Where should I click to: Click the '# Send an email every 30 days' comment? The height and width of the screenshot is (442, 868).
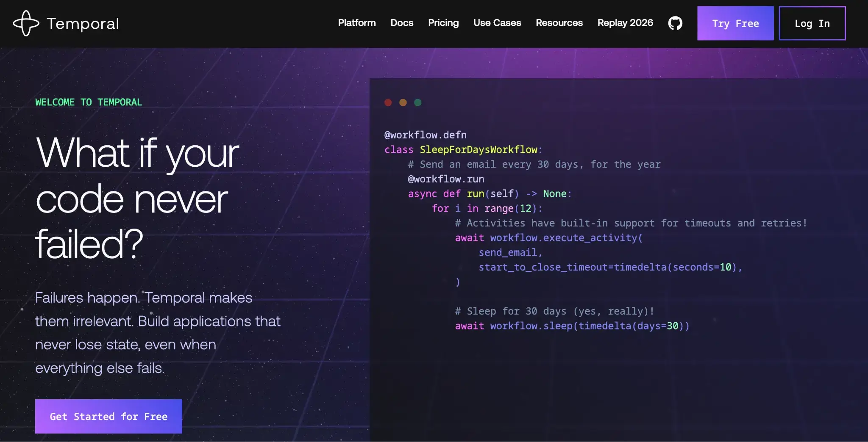[534, 164]
